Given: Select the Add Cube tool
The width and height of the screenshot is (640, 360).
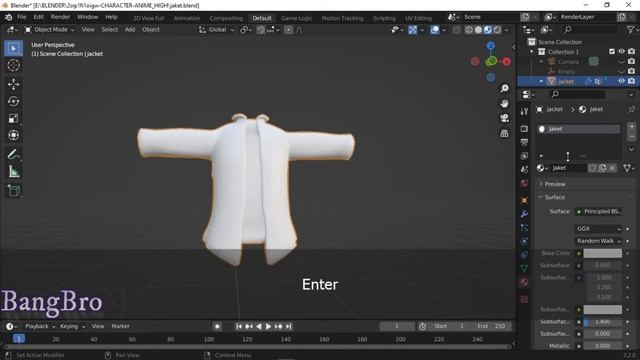Looking at the screenshot, I should click(x=13, y=190).
